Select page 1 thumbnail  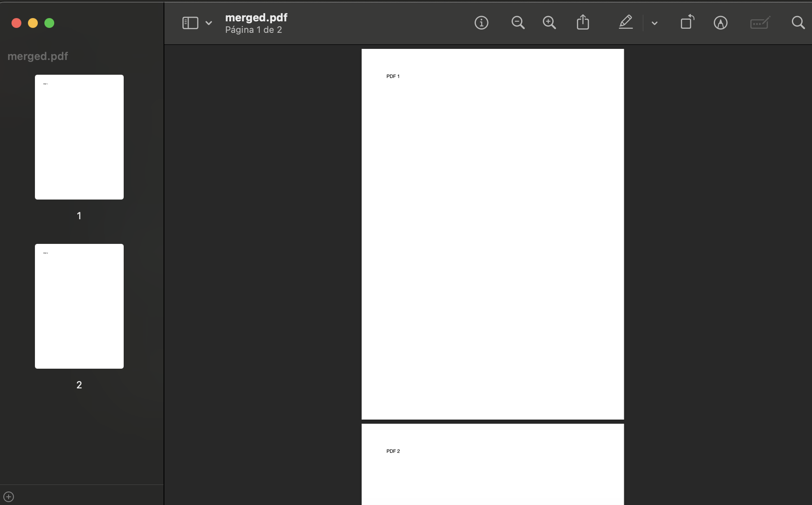[x=79, y=137]
